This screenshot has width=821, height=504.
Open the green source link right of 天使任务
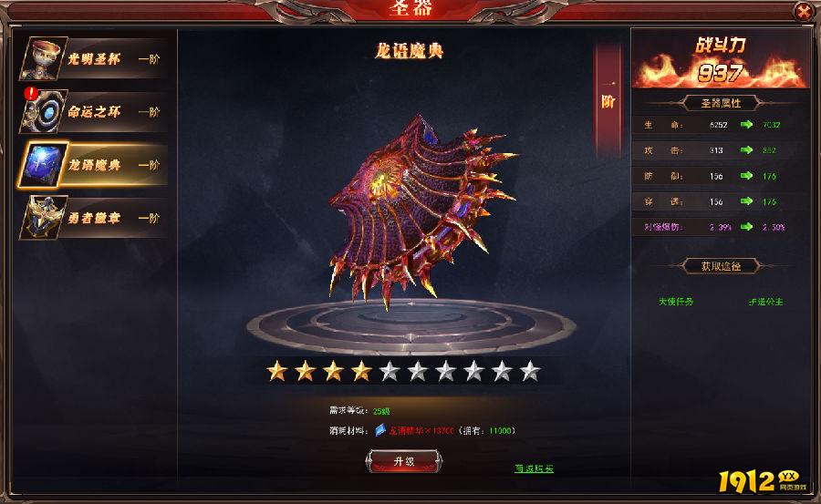coord(765,302)
